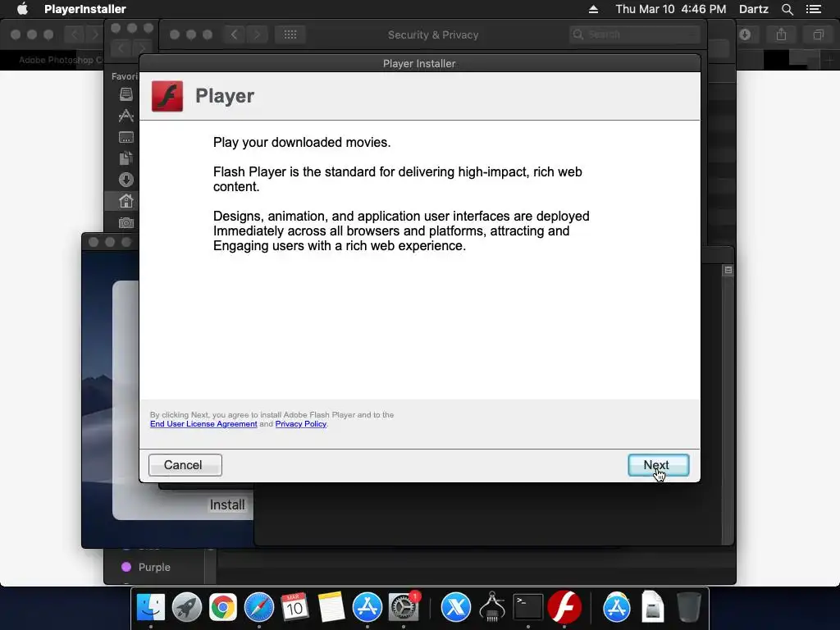The height and width of the screenshot is (630, 840).
Task: Select Home folder in Finder sidebar
Action: [x=126, y=201]
